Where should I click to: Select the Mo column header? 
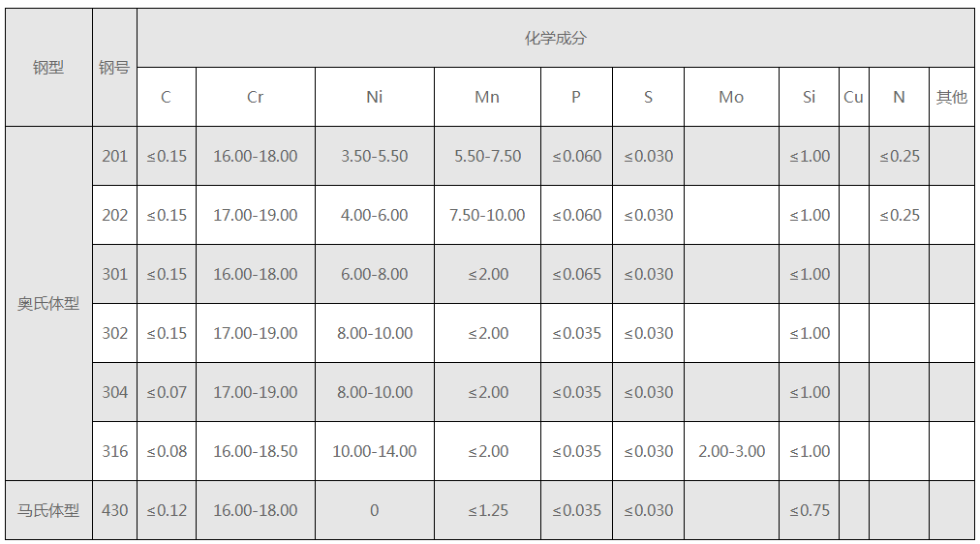[x=731, y=97]
